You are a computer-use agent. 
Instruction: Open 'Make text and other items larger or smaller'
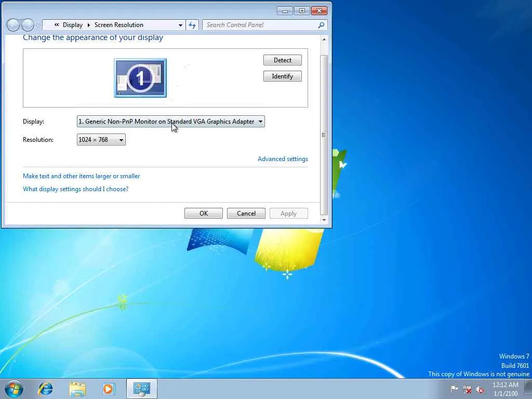[x=82, y=176]
